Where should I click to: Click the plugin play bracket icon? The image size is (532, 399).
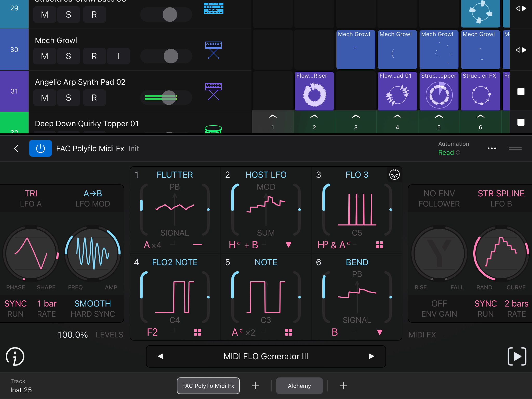pyautogui.click(x=517, y=356)
